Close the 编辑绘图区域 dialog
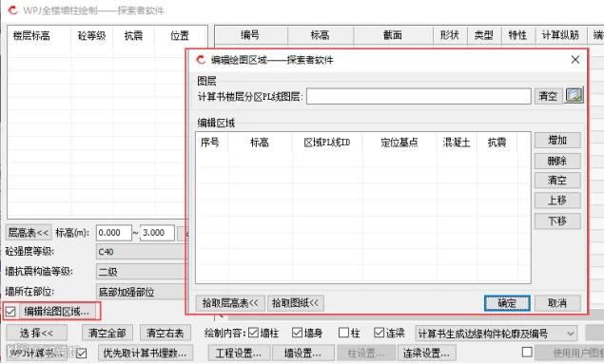Image resolution: width=604 pixels, height=364 pixels. [575, 60]
